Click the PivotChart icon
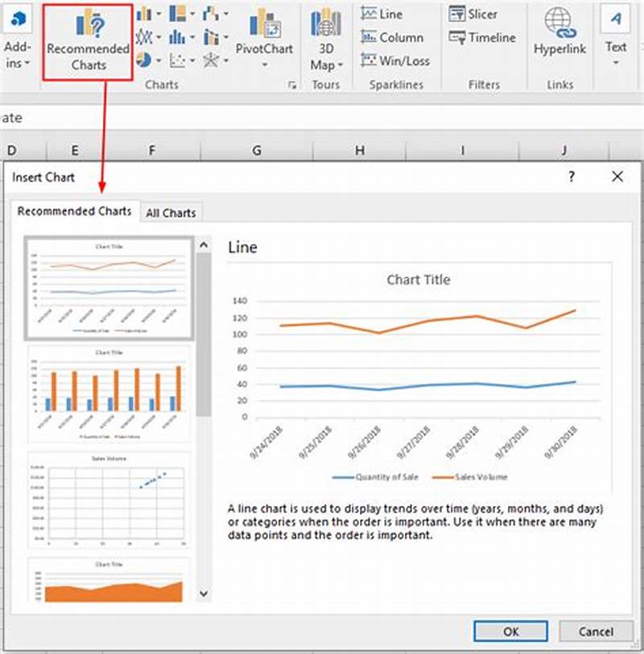644x654 pixels. point(266,26)
